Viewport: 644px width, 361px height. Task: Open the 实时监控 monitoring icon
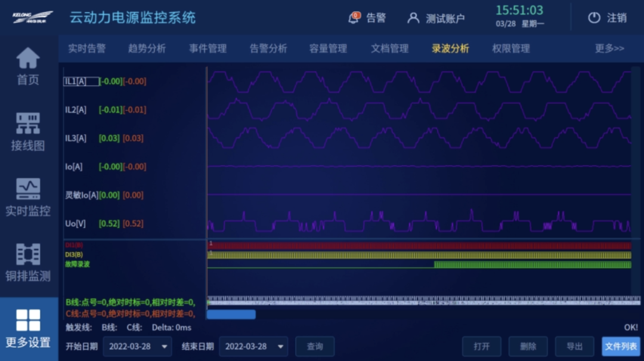click(28, 189)
